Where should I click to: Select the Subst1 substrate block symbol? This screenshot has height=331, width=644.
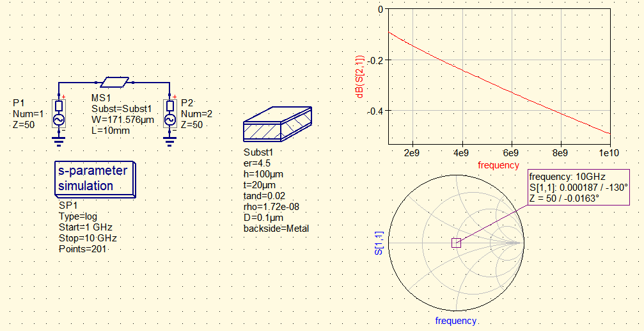click(278, 125)
